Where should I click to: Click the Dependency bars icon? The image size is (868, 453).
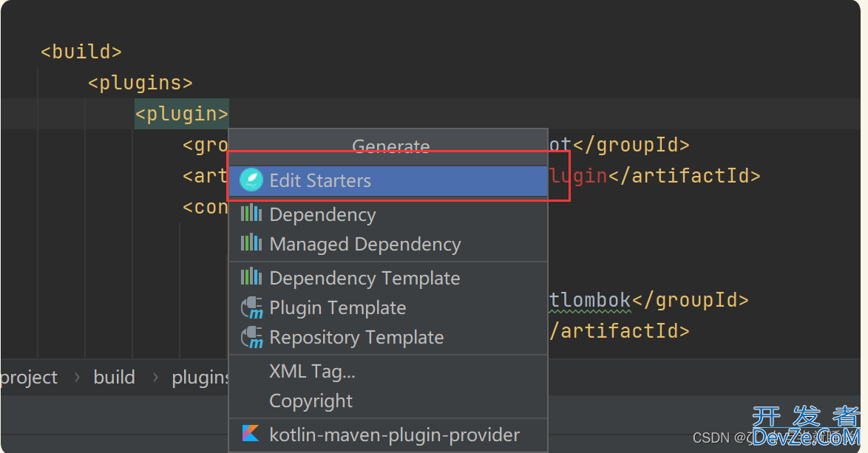point(251,212)
